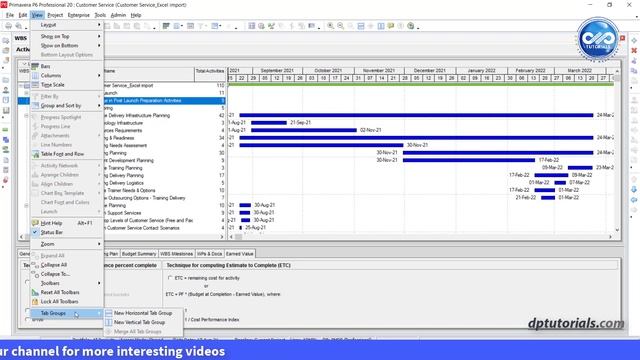Viewport: 640px width, 360px height.
Task: Click the Print icon in toolbar
Action: pos(8,26)
